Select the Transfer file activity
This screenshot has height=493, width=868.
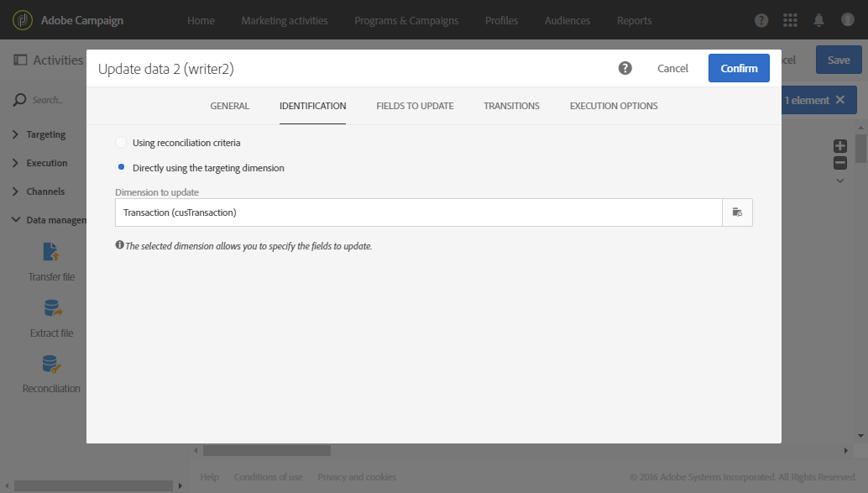tap(51, 262)
